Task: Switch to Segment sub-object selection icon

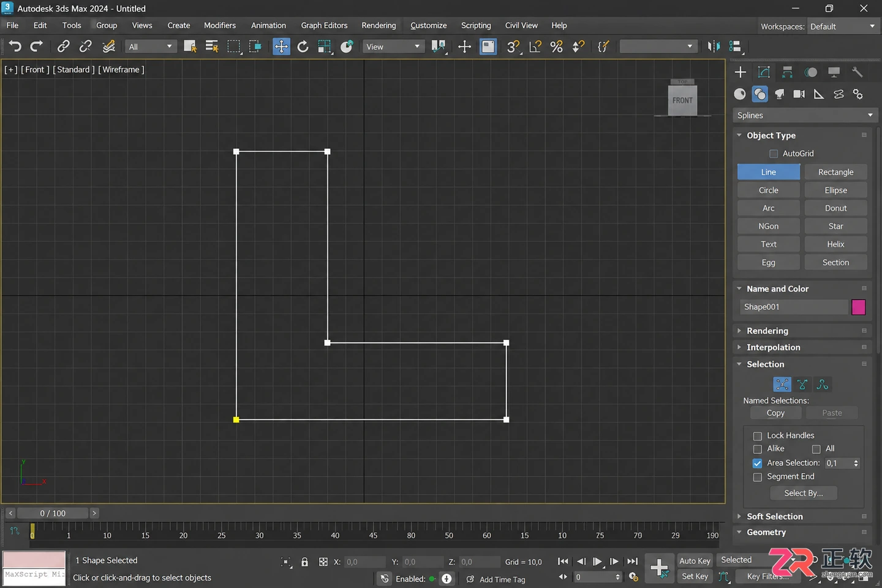Action: pyautogui.click(x=802, y=385)
